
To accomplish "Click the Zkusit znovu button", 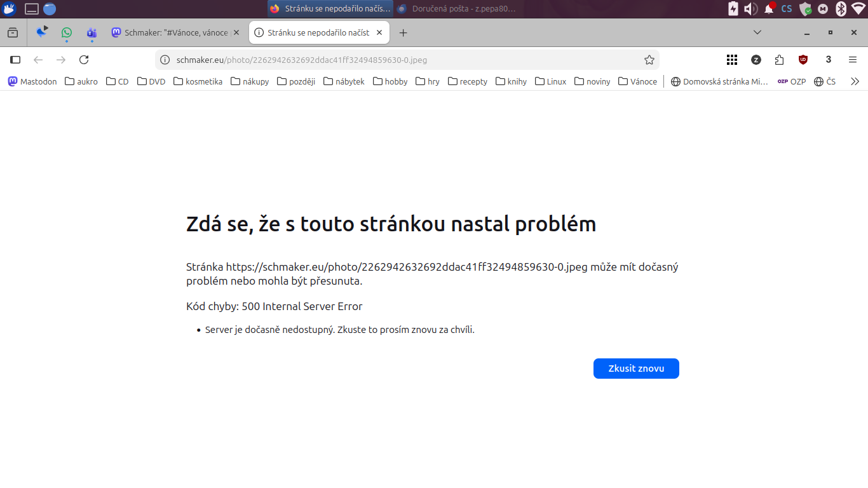I will tap(636, 369).
